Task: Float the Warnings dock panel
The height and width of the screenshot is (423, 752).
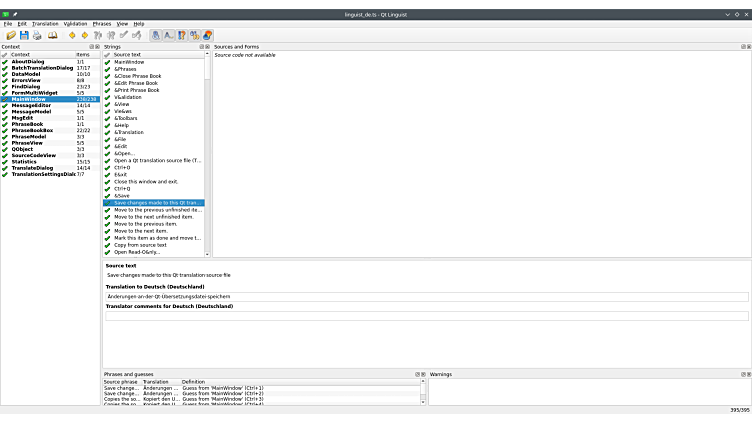Action: click(741, 374)
